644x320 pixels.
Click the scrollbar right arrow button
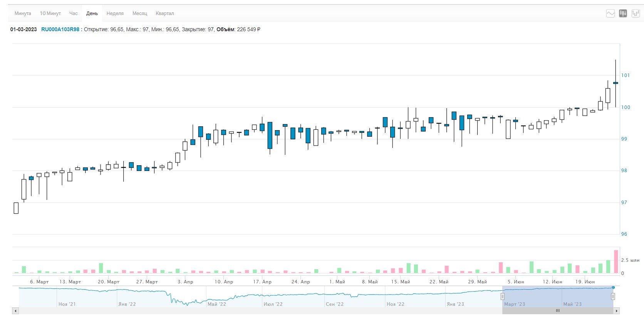click(616, 311)
